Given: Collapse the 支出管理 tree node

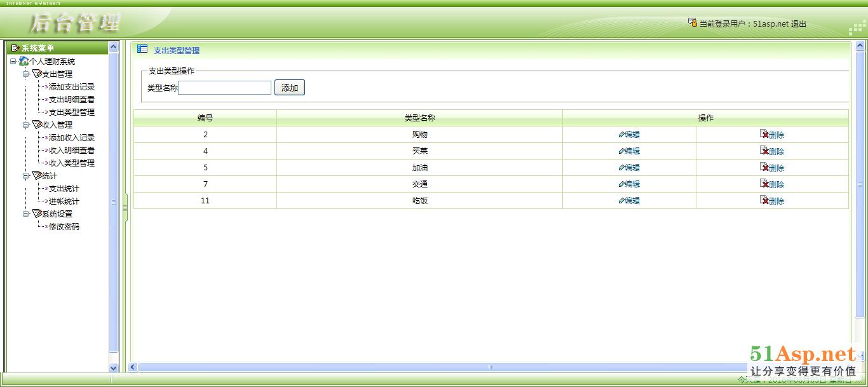Looking at the screenshot, I should pyautogui.click(x=26, y=74).
